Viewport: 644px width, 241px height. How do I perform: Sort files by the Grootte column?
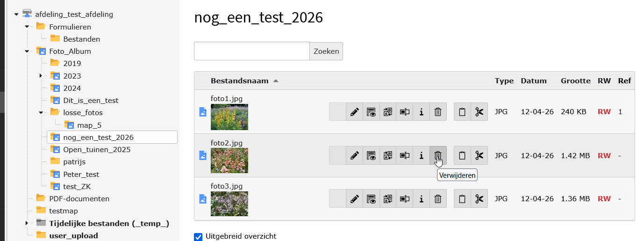[x=575, y=81]
